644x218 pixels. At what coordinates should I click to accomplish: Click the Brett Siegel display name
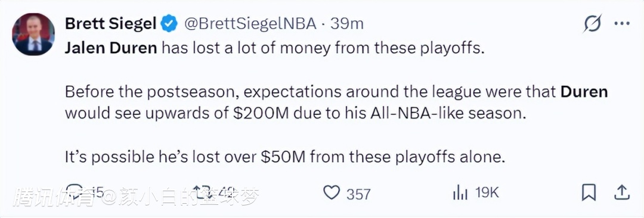coord(110,24)
